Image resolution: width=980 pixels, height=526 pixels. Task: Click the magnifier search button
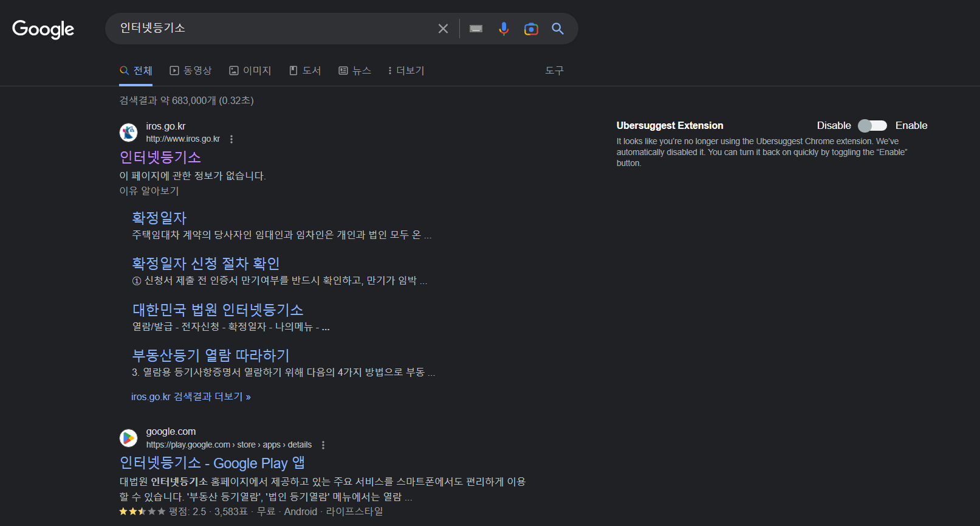tap(558, 29)
